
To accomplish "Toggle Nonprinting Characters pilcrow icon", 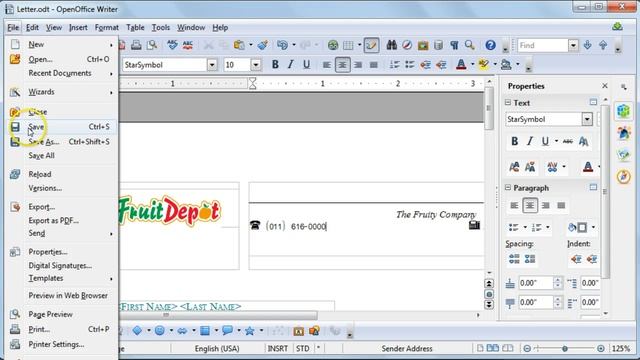I will (454, 45).
